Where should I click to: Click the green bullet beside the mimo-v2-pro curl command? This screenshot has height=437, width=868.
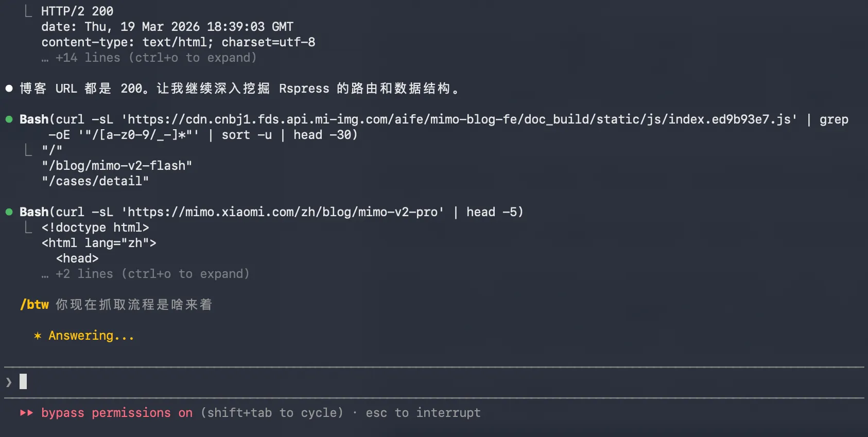[9, 212]
